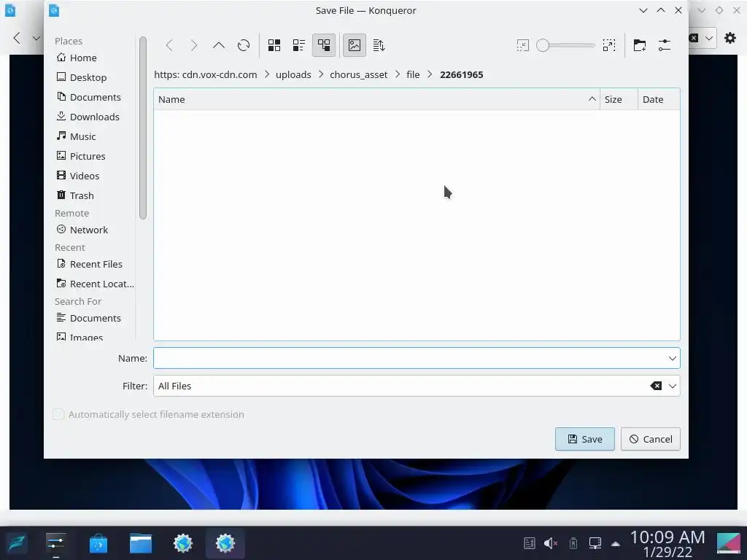
Task: Show hidden system tray icons
Action: click(616, 544)
